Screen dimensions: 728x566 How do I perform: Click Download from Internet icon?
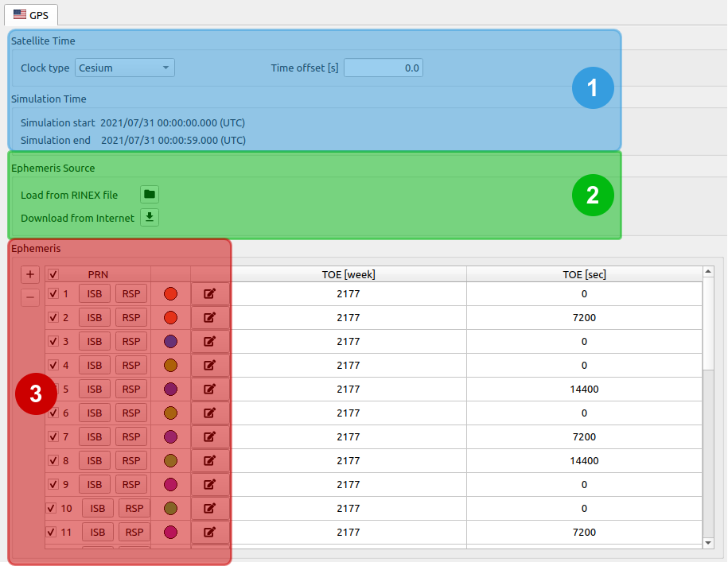[150, 217]
